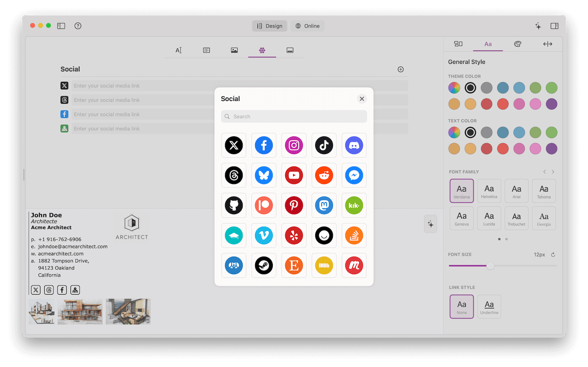Toggle the left sidebar icon
The width and height of the screenshot is (588, 367).
click(x=61, y=26)
